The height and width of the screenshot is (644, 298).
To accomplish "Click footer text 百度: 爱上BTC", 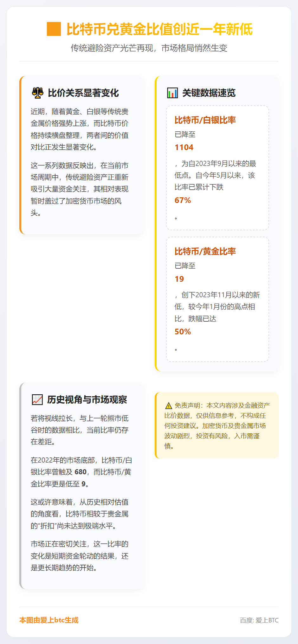I will point(259,620).
